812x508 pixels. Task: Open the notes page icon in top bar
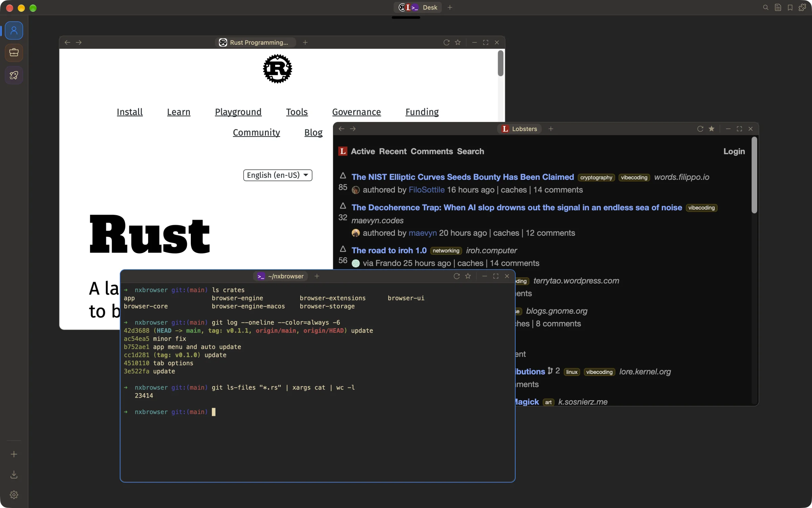point(778,7)
